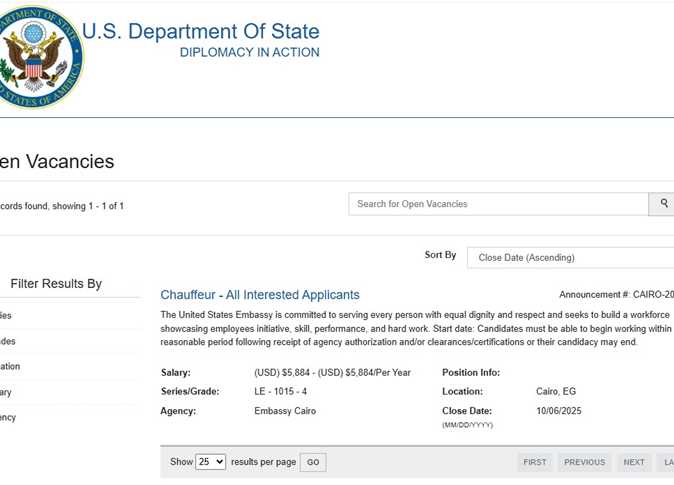Click the Open Vacancies page heading
Viewport: 674px width, 485px height.
[57, 162]
